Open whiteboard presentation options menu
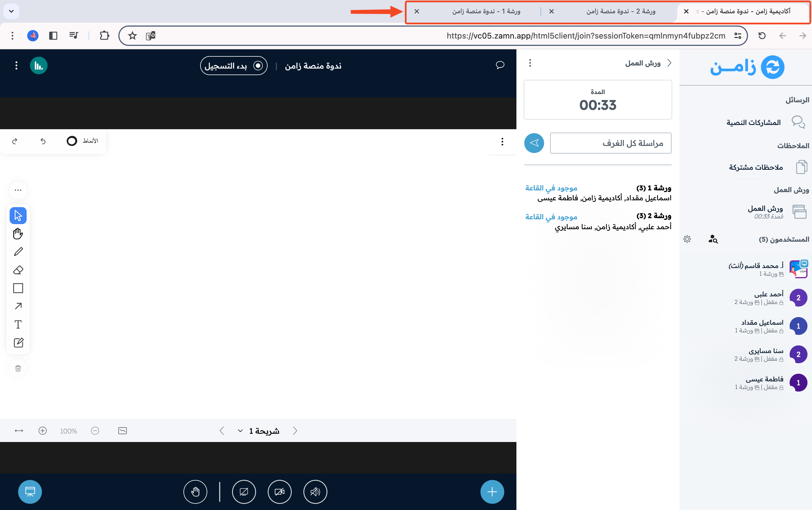 (x=502, y=142)
